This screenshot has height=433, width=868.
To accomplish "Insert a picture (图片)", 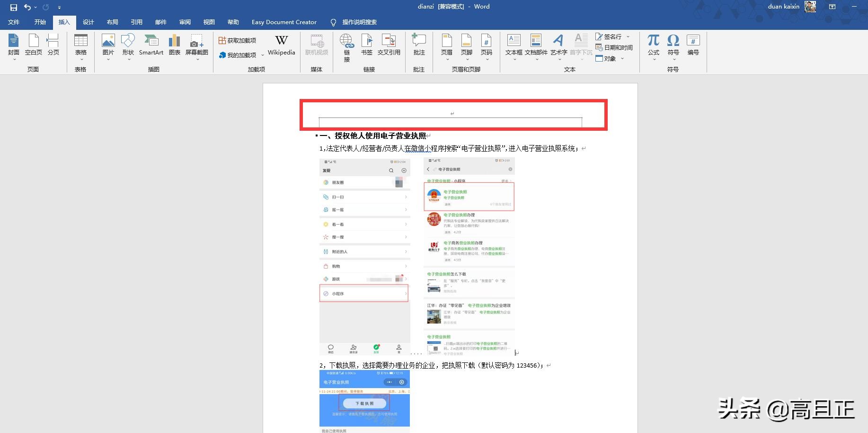I will point(108,45).
